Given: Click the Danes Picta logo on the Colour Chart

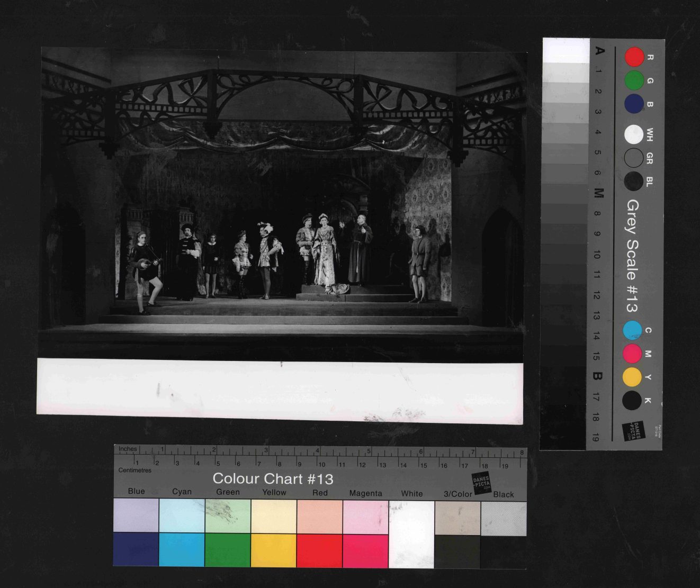Looking at the screenshot, I should click(x=481, y=483).
